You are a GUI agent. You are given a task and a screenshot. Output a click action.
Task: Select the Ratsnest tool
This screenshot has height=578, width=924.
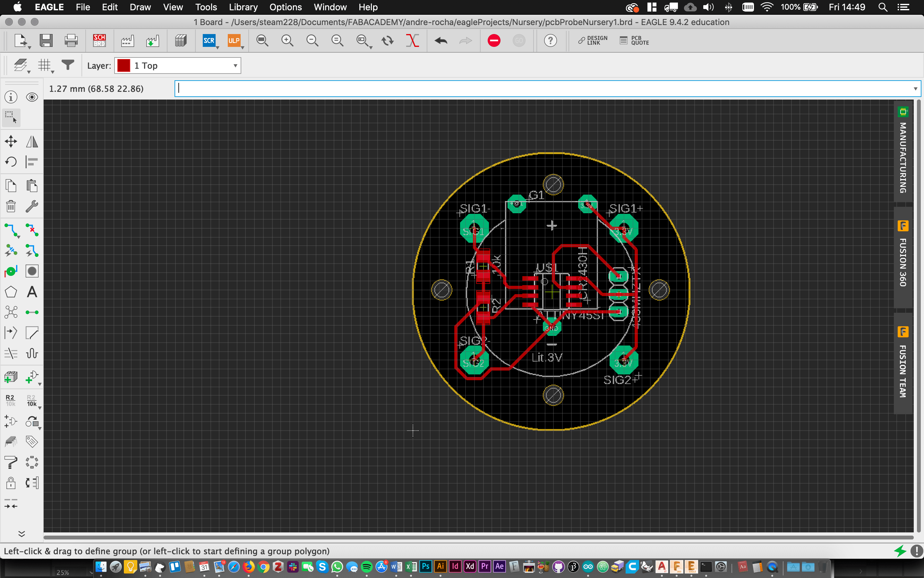pos(11,312)
